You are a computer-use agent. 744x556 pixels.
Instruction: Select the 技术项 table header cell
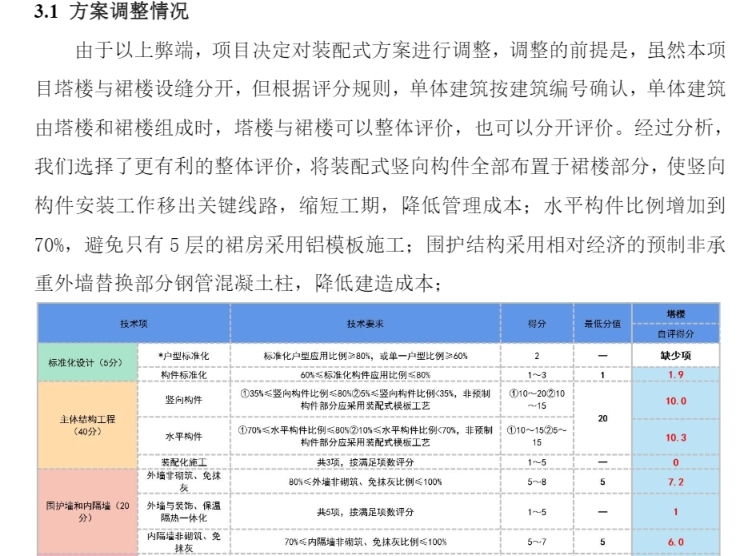click(x=134, y=325)
